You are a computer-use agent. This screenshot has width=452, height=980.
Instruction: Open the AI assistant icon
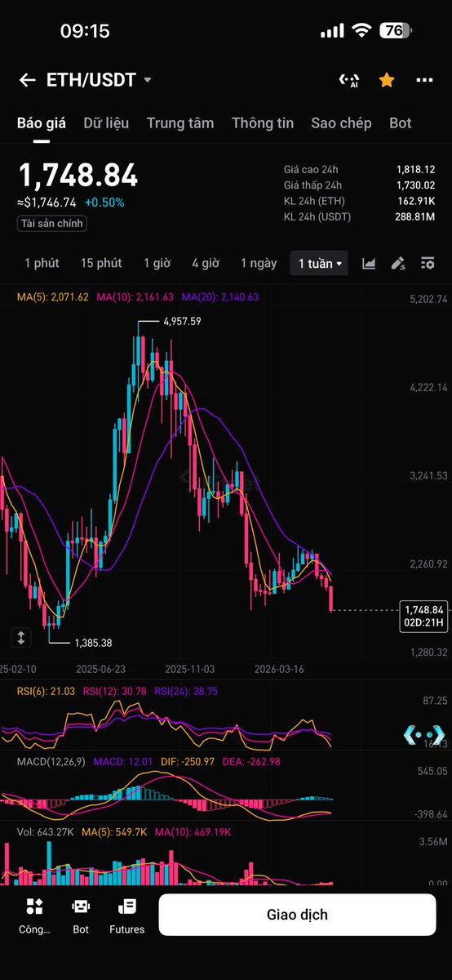[x=349, y=80]
